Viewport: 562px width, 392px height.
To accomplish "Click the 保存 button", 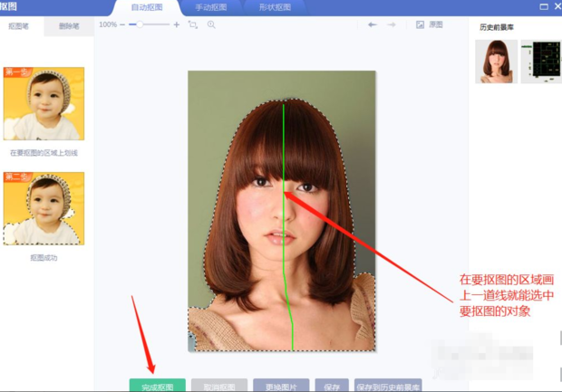I will pyautogui.click(x=332, y=385).
